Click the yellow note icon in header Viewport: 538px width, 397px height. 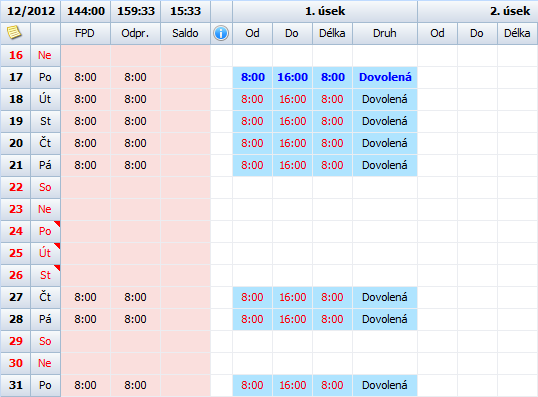click(14, 33)
